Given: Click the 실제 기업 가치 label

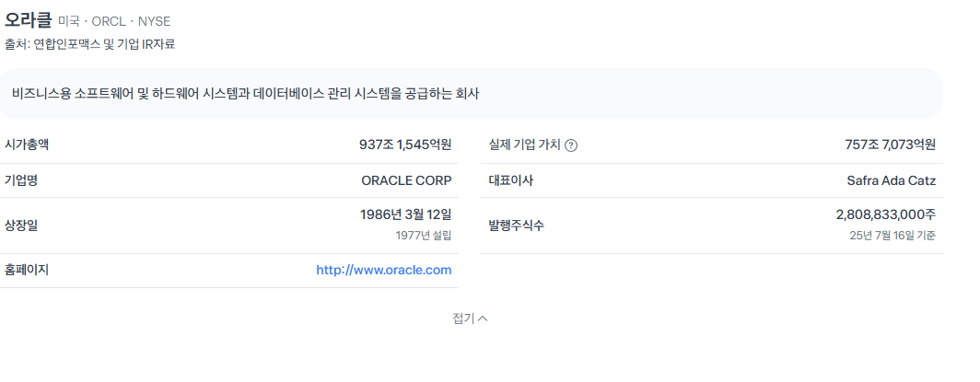Looking at the screenshot, I should coord(524,145).
